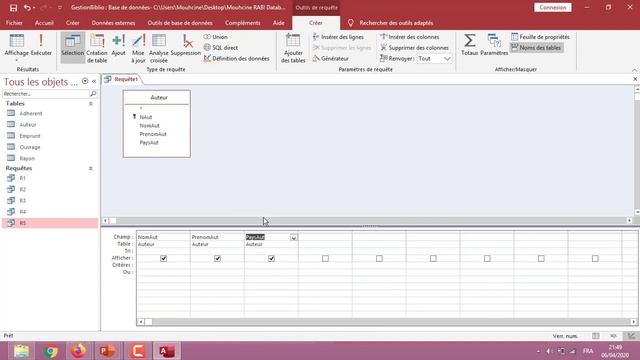
Task: Check Afficher box in eighth grid column
Action: pos(541,258)
